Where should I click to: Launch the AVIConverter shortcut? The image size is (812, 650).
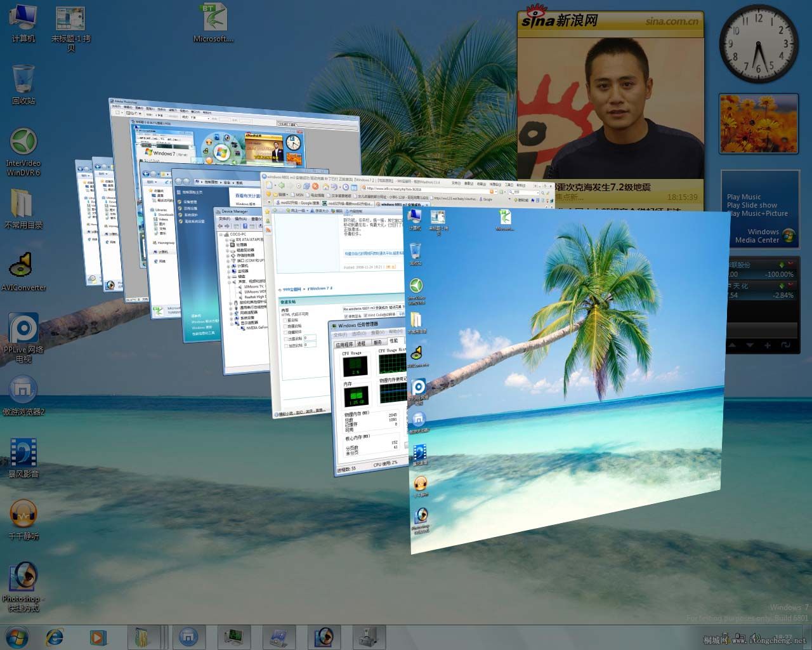23,272
